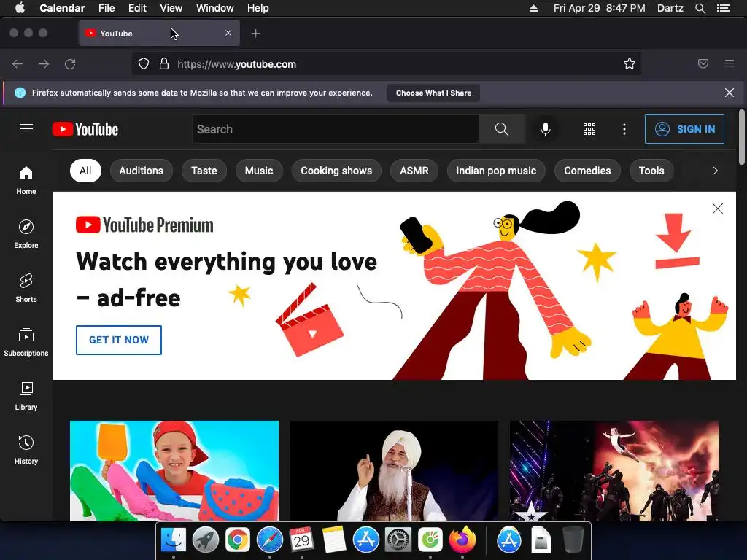Select the ASMR filter chip
747x560 pixels.
(x=414, y=171)
